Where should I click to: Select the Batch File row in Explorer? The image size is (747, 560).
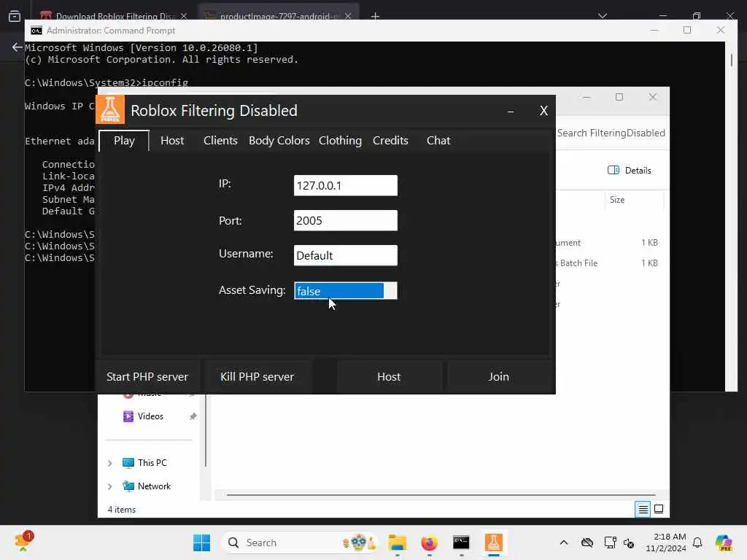[609, 262]
